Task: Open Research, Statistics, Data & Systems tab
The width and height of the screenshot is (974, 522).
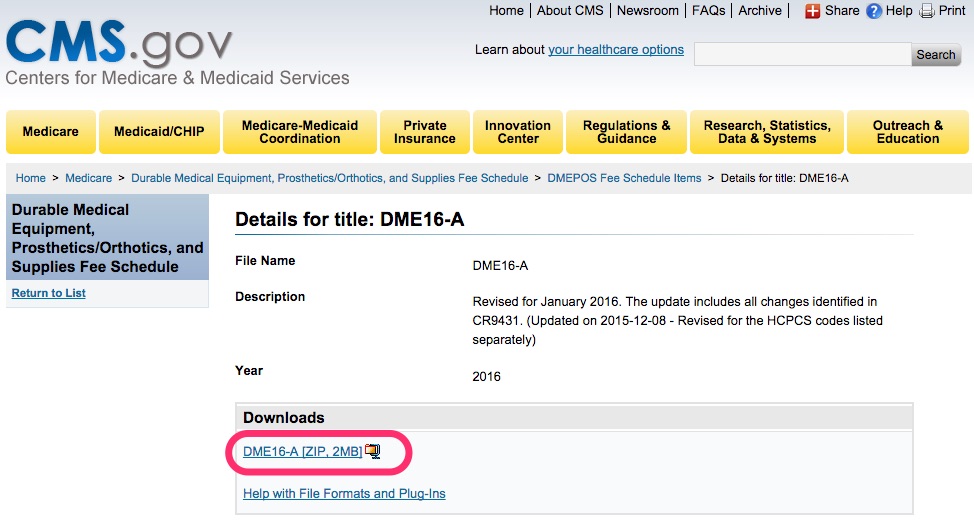Action: click(767, 132)
